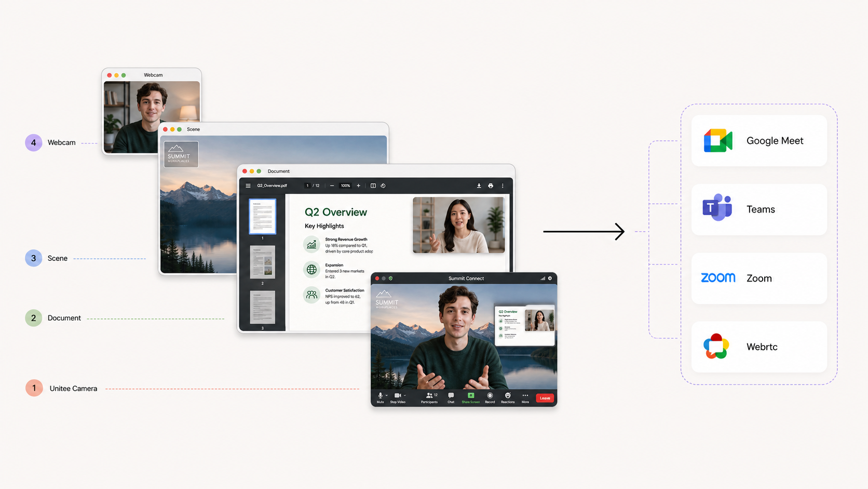The height and width of the screenshot is (489, 868).
Task: Click the Webcam window video feed
Action: pos(152,117)
